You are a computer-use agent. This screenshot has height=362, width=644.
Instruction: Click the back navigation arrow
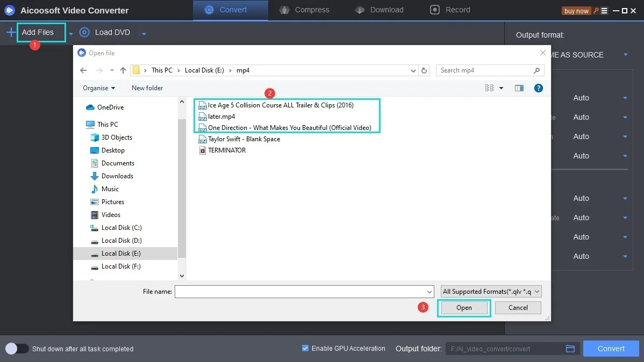point(83,70)
